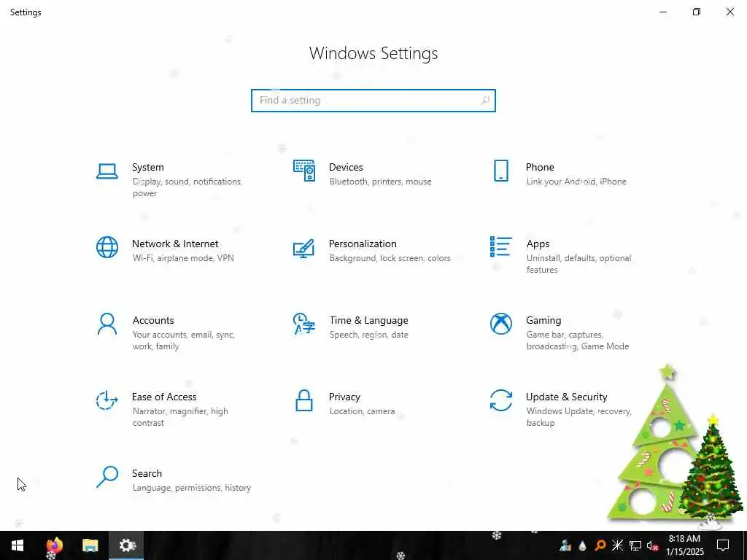Viewport: 747px width, 560px height.
Task: Open the Action Center notification icon
Action: [x=723, y=545]
